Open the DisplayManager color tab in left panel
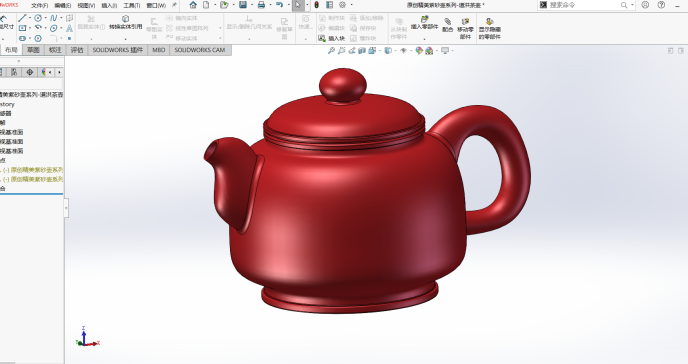 [x=43, y=72]
